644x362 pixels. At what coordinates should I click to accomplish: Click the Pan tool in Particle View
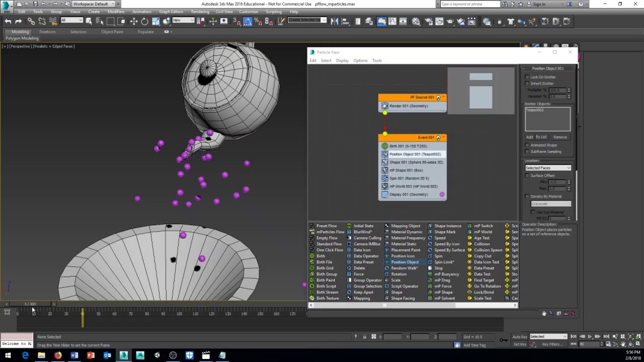click(x=544, y=313)
